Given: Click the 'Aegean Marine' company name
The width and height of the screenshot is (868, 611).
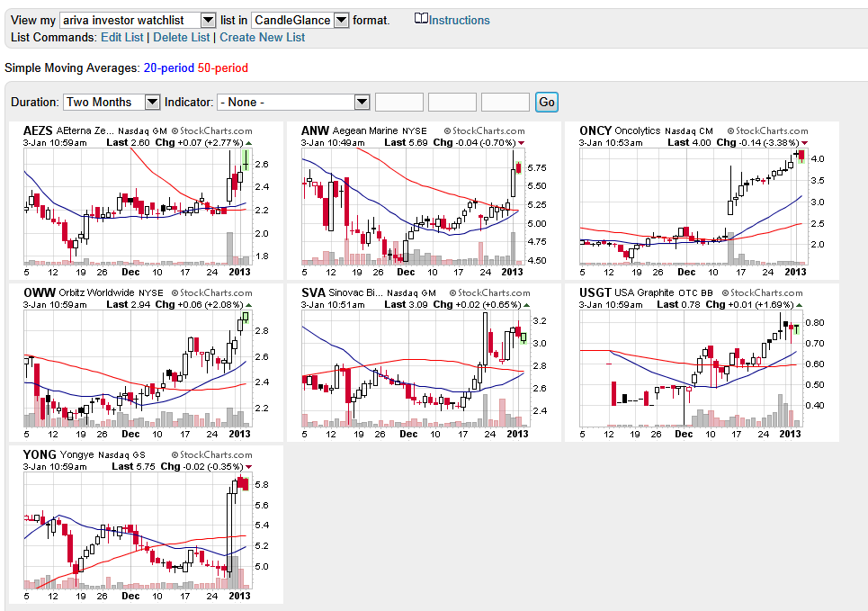Looking at the screenshot, I should coord(365,130).
